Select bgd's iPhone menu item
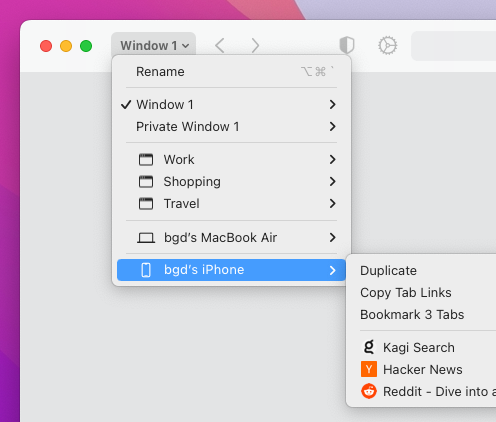Viewport: 496px width, 422px height. pos(231,270)
